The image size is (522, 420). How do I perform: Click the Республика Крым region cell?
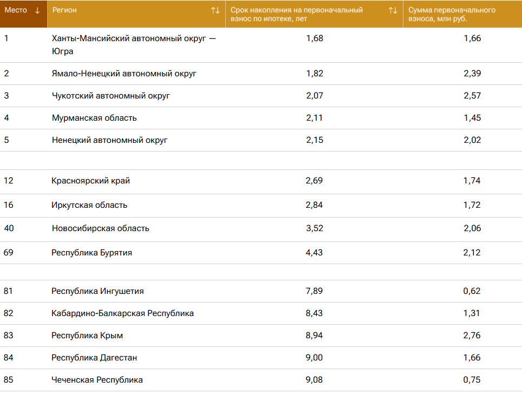tap(87, 336)
